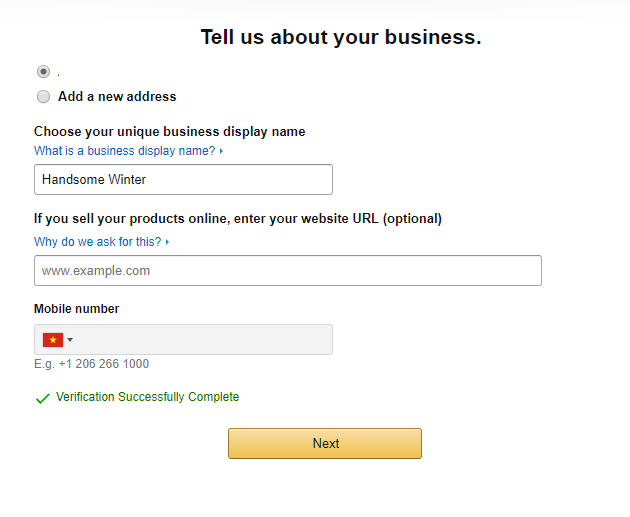Click the phone number example hint text

pos(91,364)
